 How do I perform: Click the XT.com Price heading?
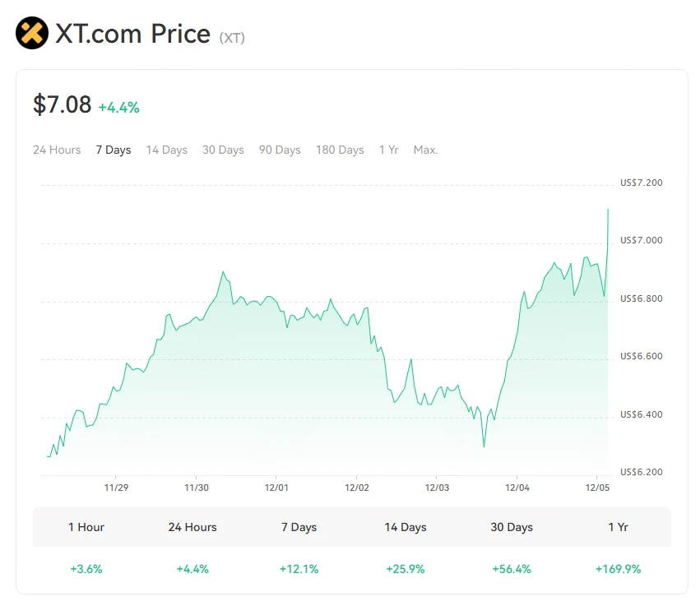pos(132,34)
